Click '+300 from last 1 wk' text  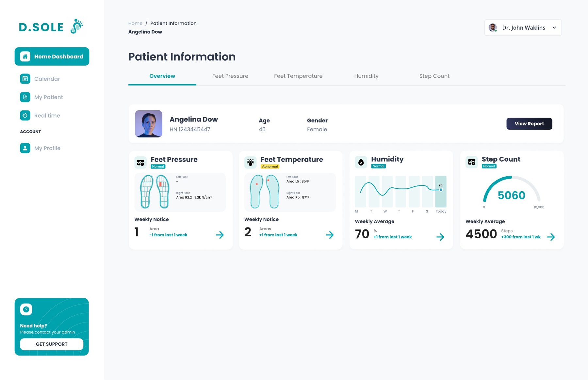(521, 237)
